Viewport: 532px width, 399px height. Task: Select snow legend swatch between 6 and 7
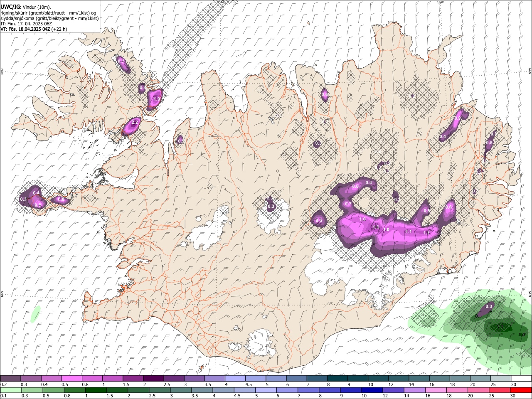(297, 379)
